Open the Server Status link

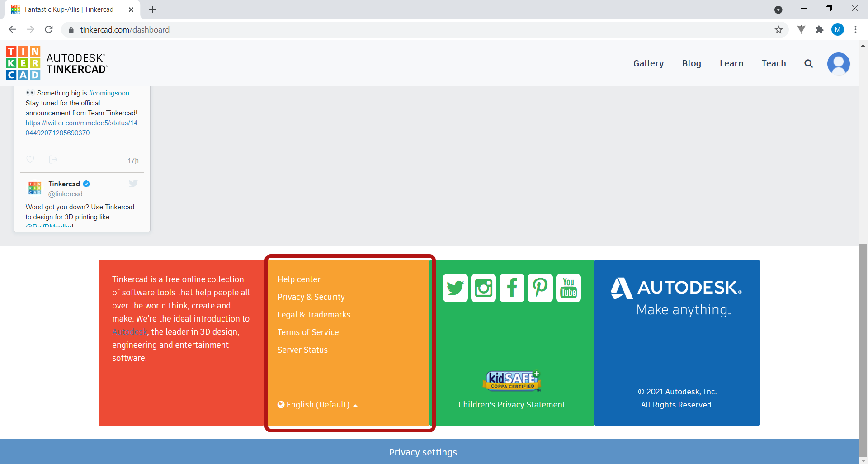tap(302, 350)
